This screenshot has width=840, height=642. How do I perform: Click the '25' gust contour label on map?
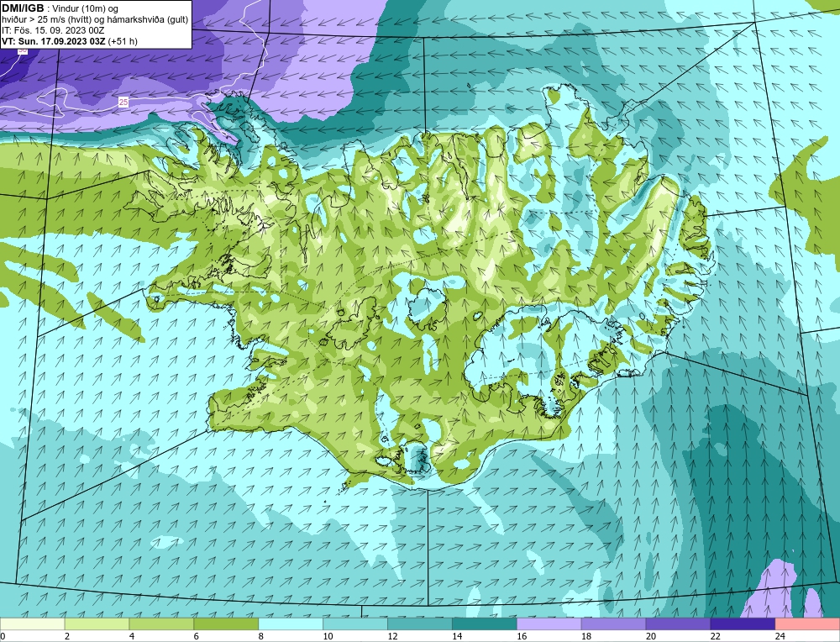point(123,102)
